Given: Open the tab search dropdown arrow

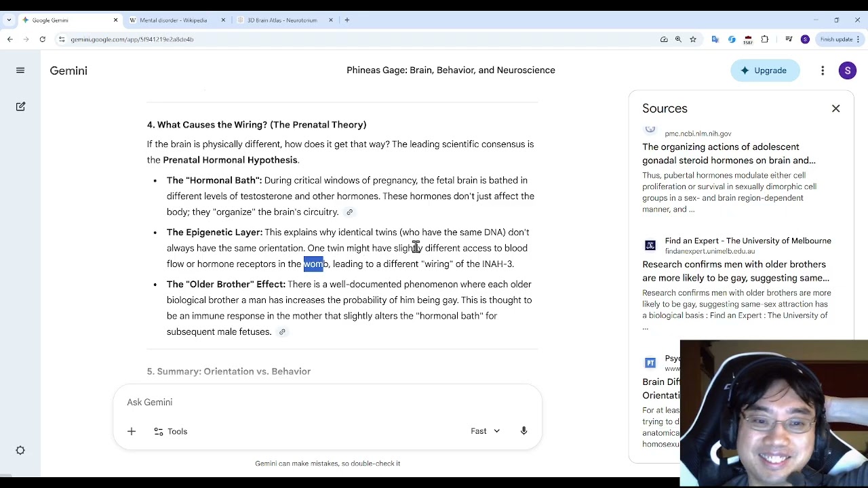Looking at the screenshot, I should point(9,20).
